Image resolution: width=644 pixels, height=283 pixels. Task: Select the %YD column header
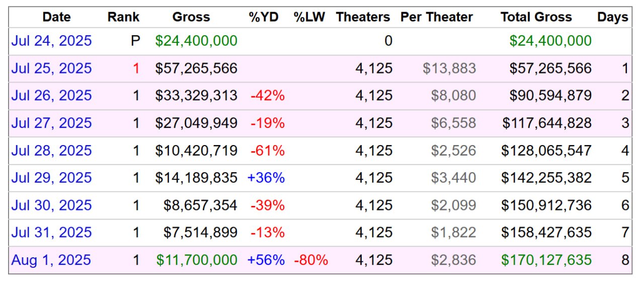[264, 17]
